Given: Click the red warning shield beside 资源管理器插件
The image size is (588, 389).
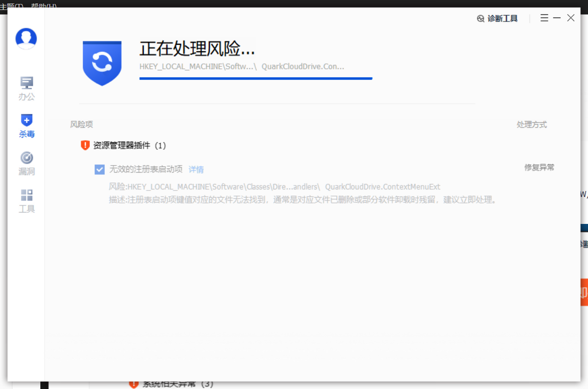Looking at the screenshot, I should [85, 145].
